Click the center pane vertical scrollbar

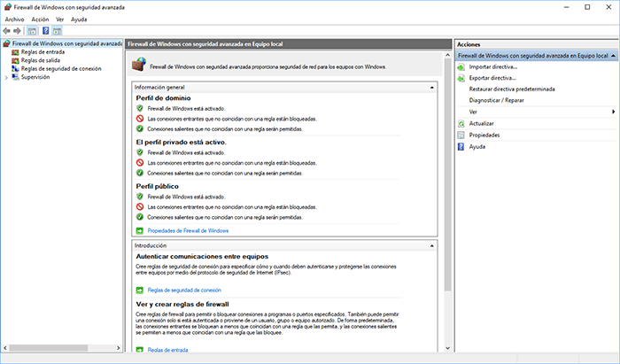coord(446,177)
